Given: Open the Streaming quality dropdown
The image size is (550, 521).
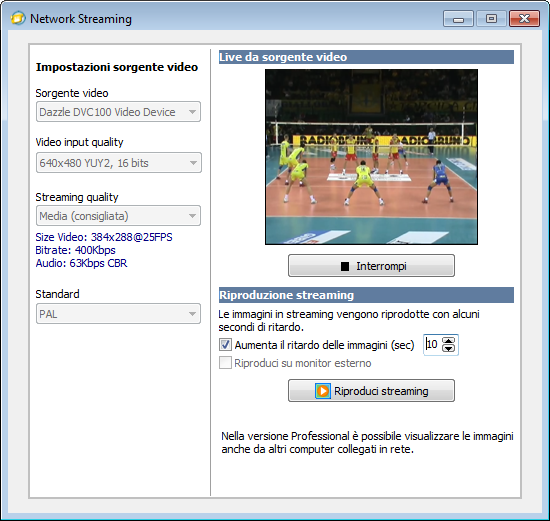Looking at the screenshot, I should pos(119,215).
